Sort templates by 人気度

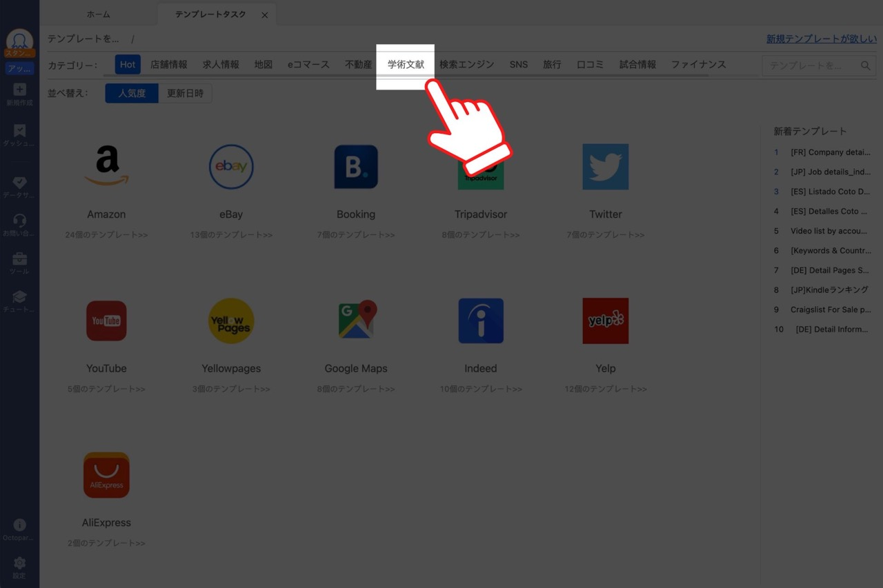(x=132, y=93)
